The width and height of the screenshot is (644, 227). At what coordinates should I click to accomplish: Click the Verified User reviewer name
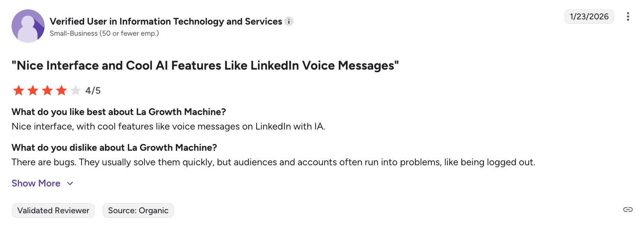pos(166,22)
